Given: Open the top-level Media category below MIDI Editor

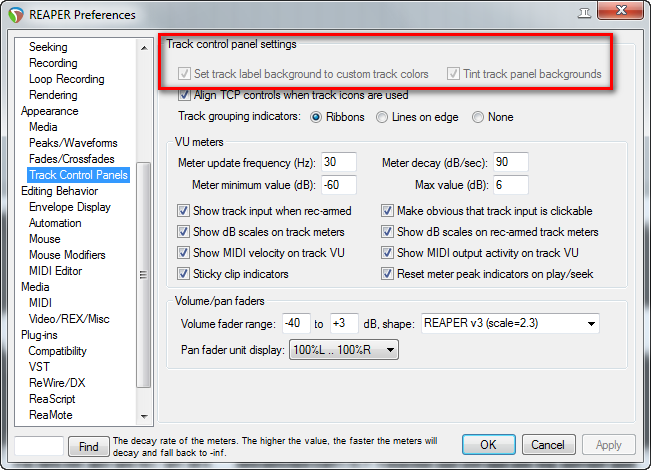Looking at the screenshot, I should tap(35, 287).
